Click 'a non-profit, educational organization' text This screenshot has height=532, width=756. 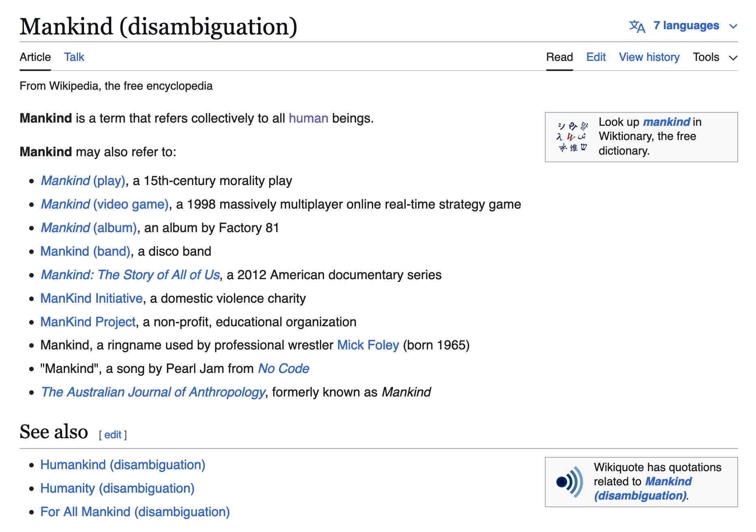coord(249,322)
